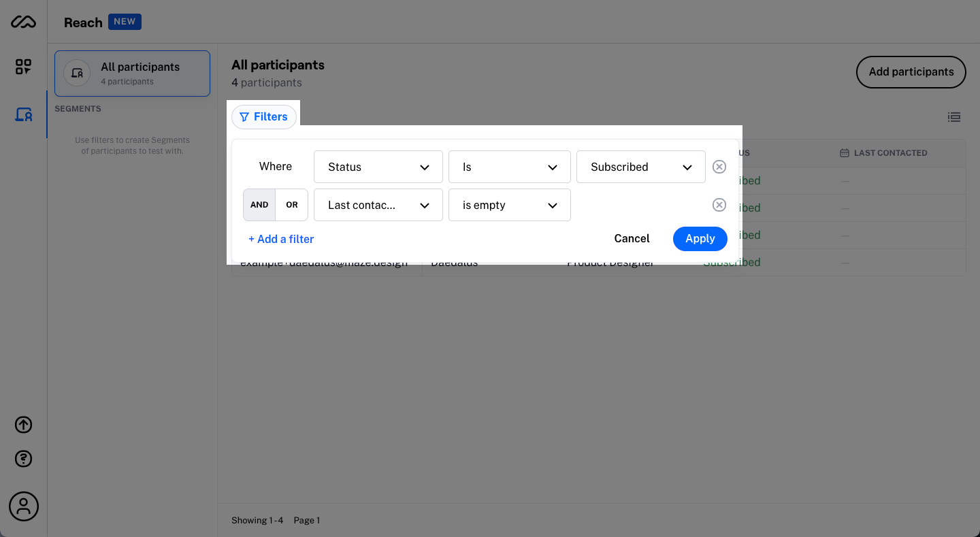Switch the filter logic to OR
The width and height of the screenshot is (980, 537).
pyautogui.click(x=292, y=204)
